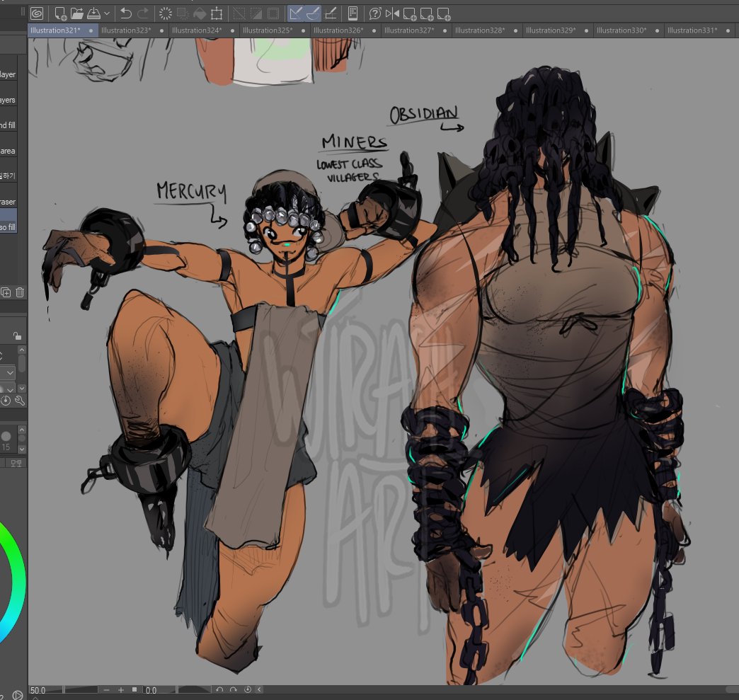Toggle the snap to grid button
This screenshot has height=700, width=739.
(331, 13)
